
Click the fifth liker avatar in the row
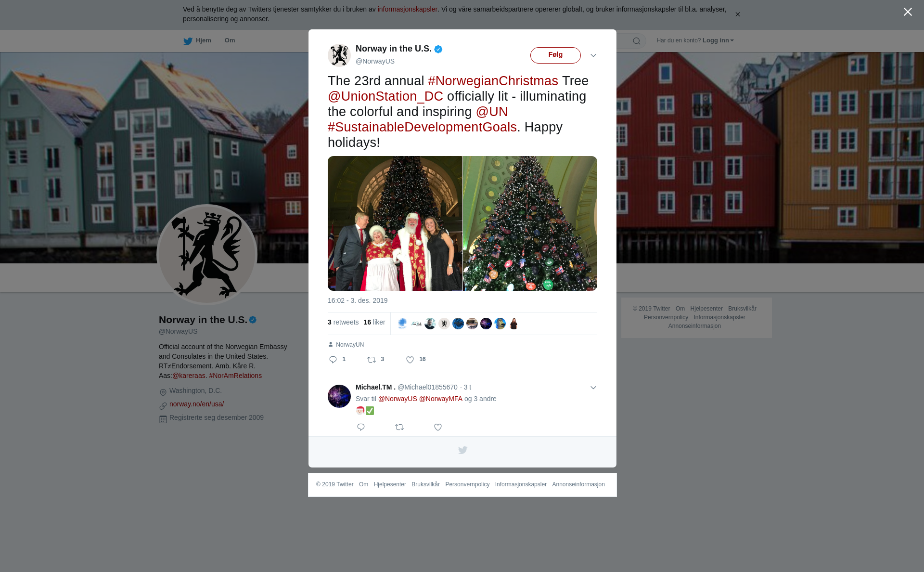[x=458, y=324]
